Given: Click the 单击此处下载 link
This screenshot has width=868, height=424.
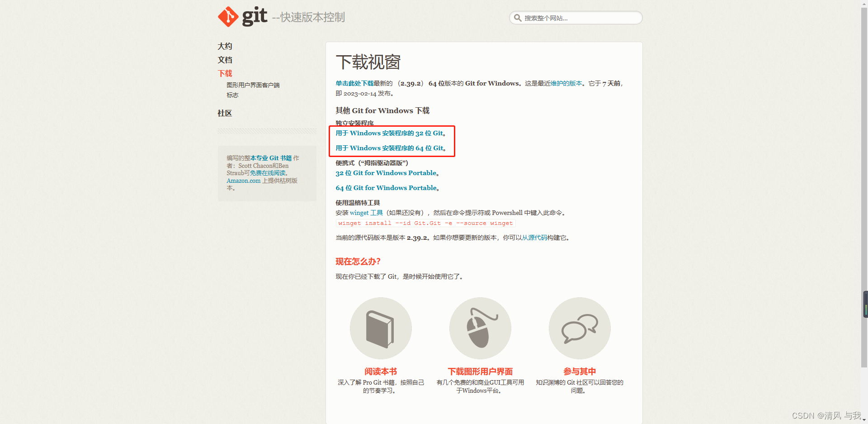Looking at the screenshot, I should point(354,83).
